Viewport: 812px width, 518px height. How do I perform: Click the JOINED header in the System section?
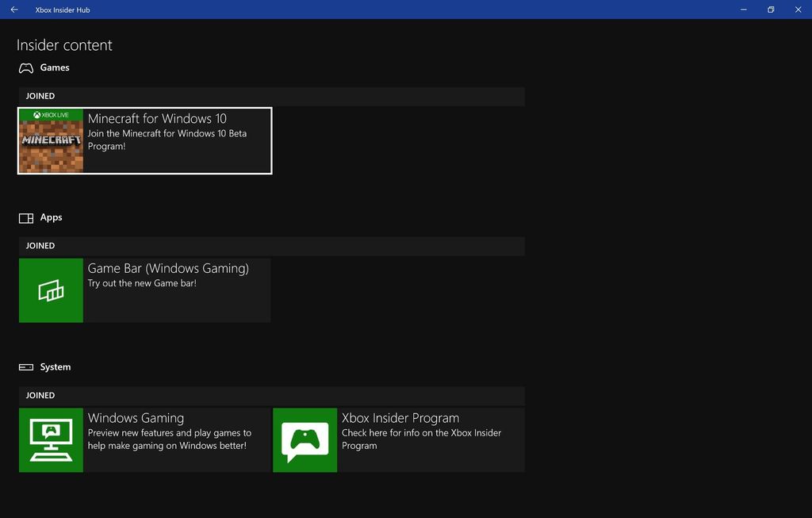click(x=40, y=395)
